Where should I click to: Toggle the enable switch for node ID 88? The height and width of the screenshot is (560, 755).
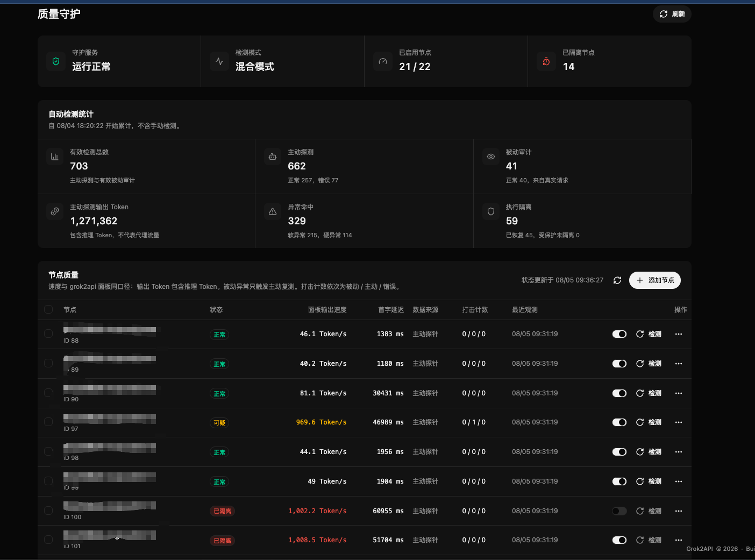[x=619, y=334]
